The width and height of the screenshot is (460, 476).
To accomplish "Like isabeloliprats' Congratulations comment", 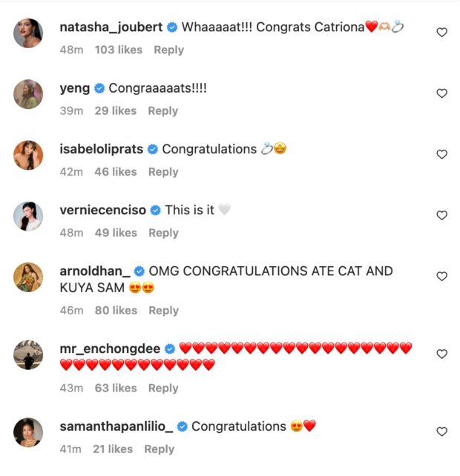I will [x=441, y=154].
